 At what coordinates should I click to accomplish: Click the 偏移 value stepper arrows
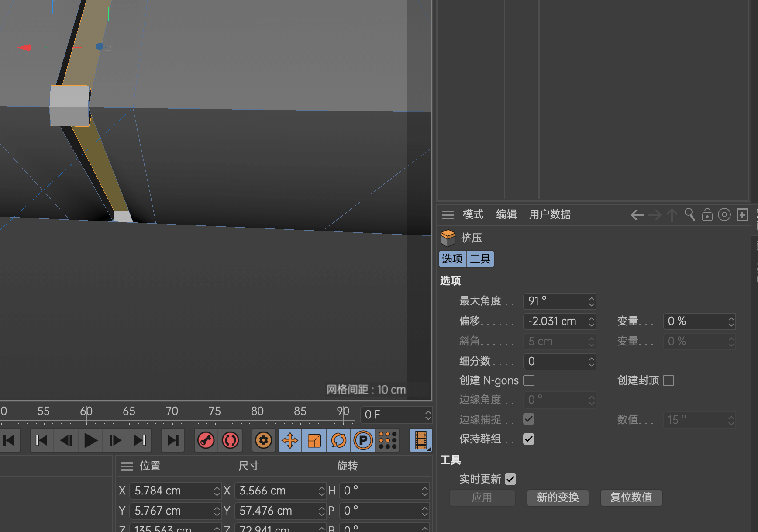tap(591, 321)
